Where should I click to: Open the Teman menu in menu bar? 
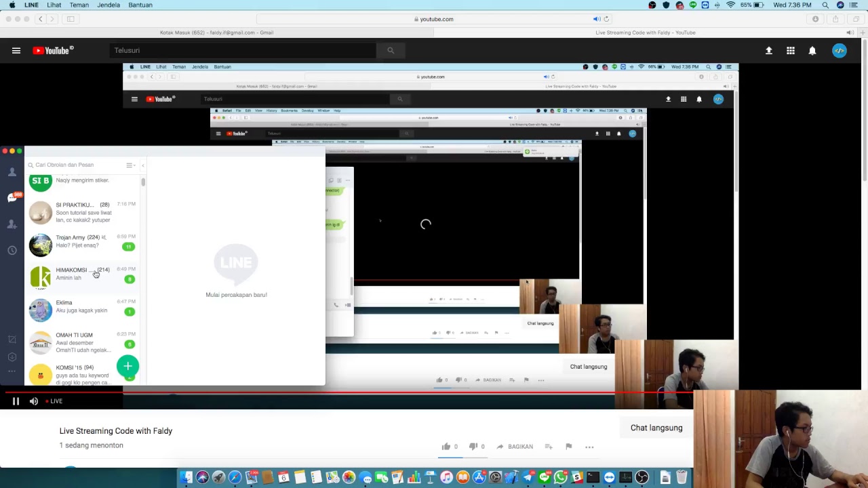point(79,5)
